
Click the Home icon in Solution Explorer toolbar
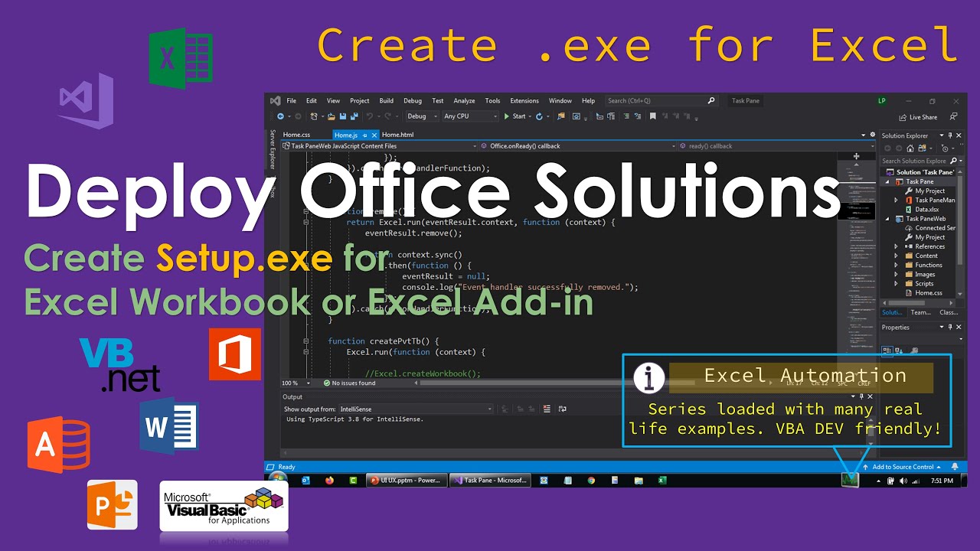[x=911, y=148]
